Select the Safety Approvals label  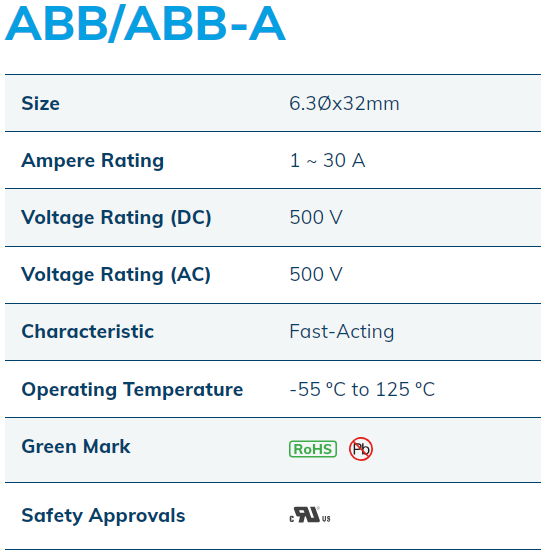[103, 516]
